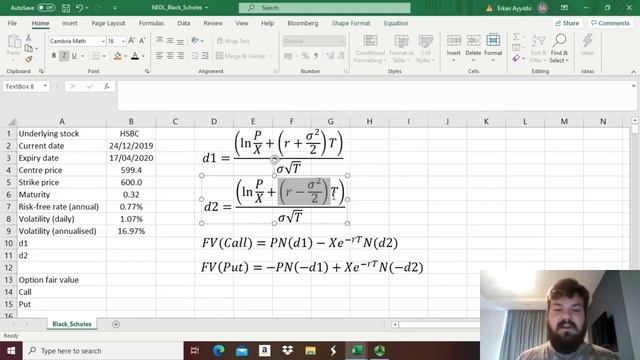640x360 pixels.
Task: Click the Top Align icon
Action: (160, 40)
